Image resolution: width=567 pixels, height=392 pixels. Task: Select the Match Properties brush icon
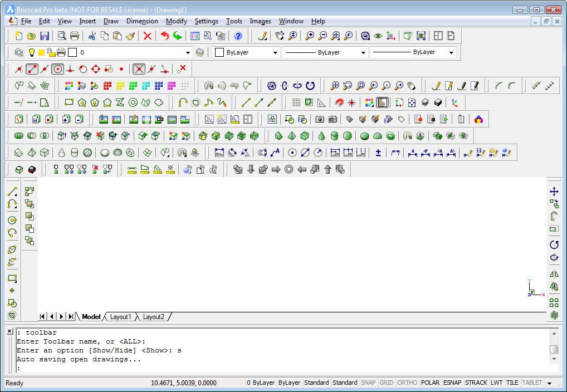tap(130, 36)
